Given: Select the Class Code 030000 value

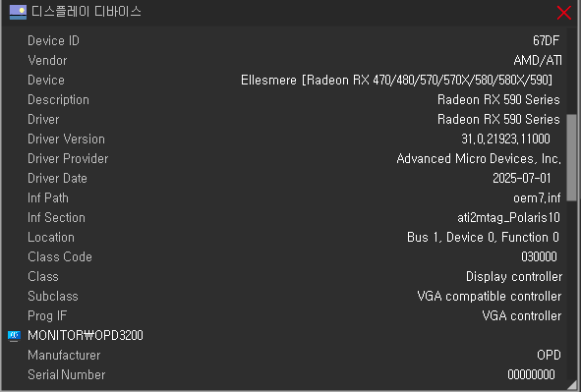Looking at the screenshot, I should point(539,256).
